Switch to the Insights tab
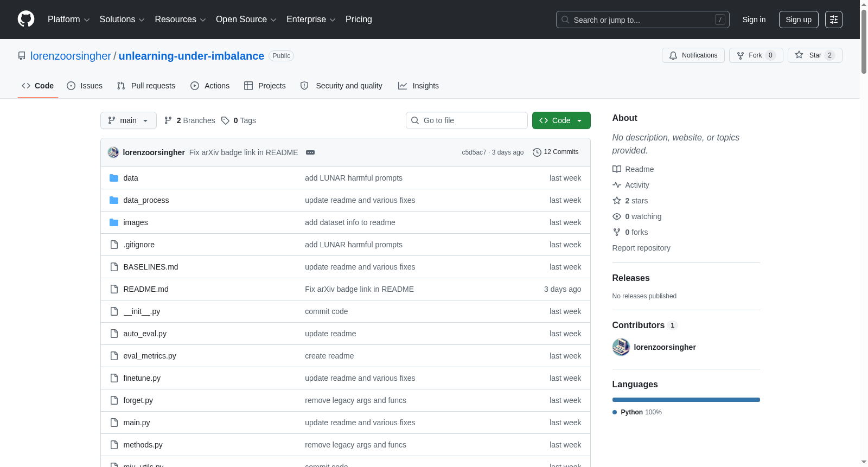Viewport: 868px width, 467px height. pos(418,86)
